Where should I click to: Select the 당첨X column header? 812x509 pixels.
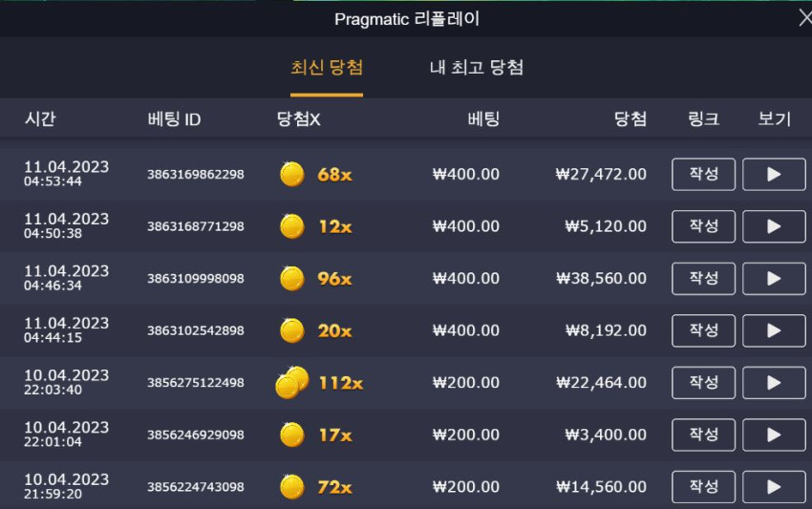click(299, 119)
